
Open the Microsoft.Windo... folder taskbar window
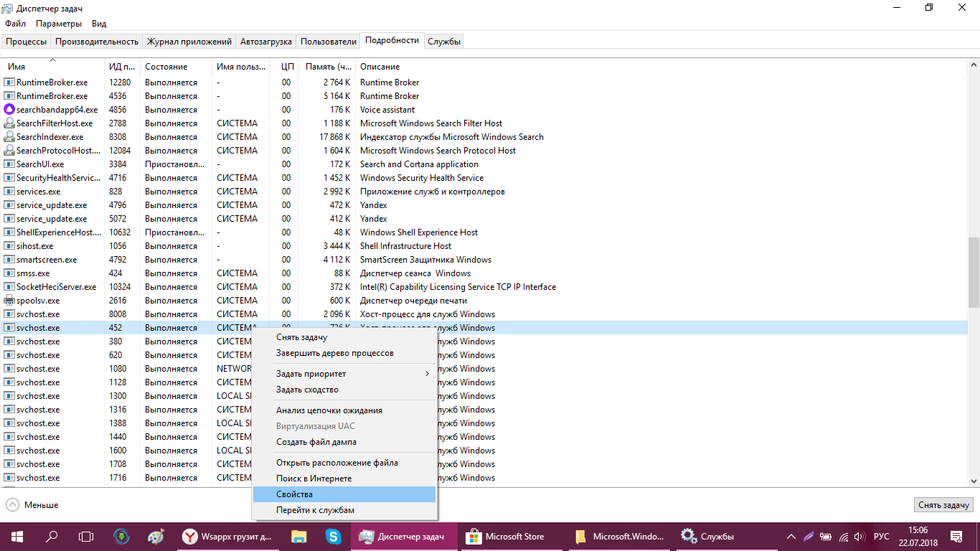click(x=620, y=537)
